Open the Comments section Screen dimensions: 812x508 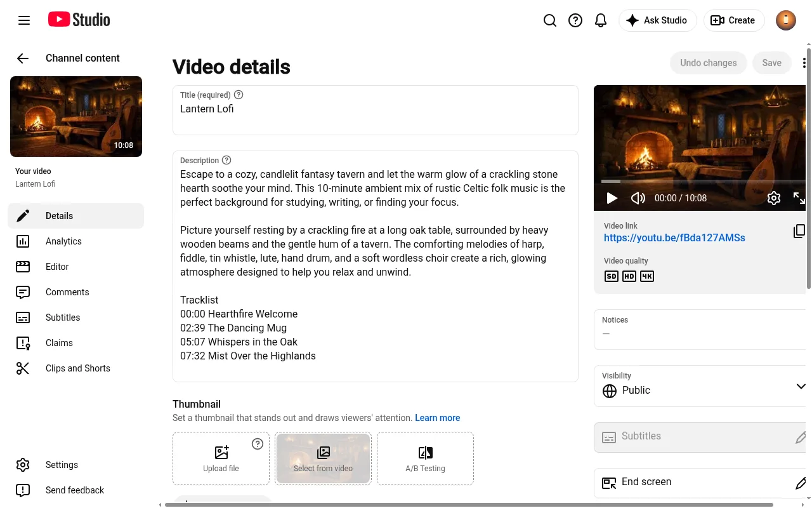pyautogui.click(x=76, y=292)
